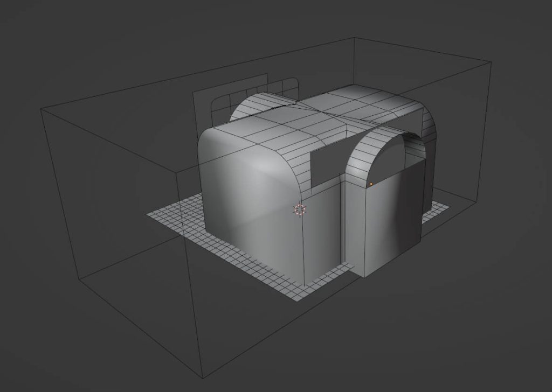Select the wireframe box's topmost back corner

353,38
